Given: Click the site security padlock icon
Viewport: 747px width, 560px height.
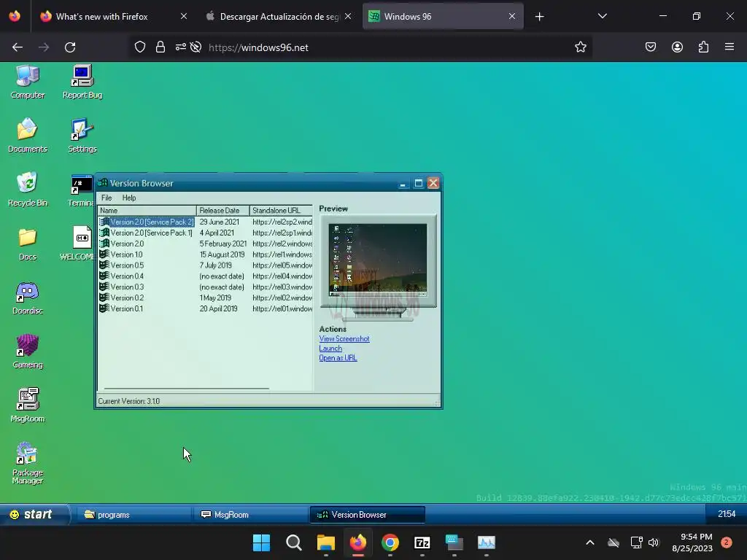Looking at the screenshot, I should [160, 47].
